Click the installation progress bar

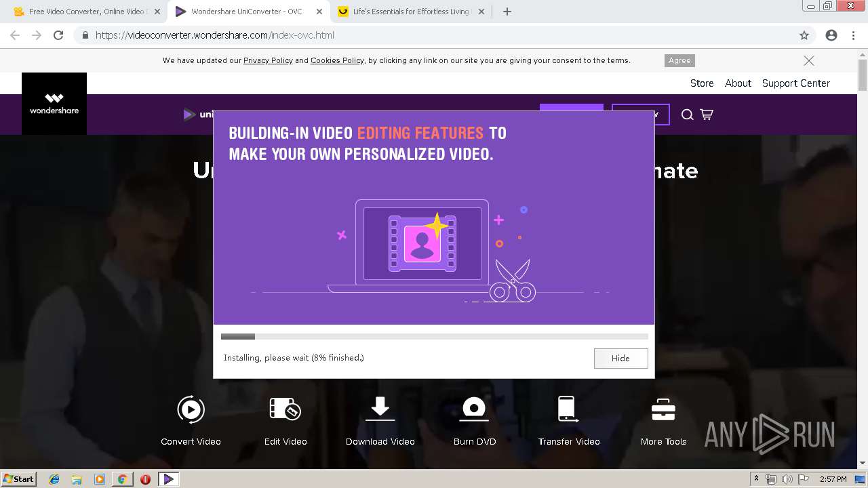[x=434, y=336]
